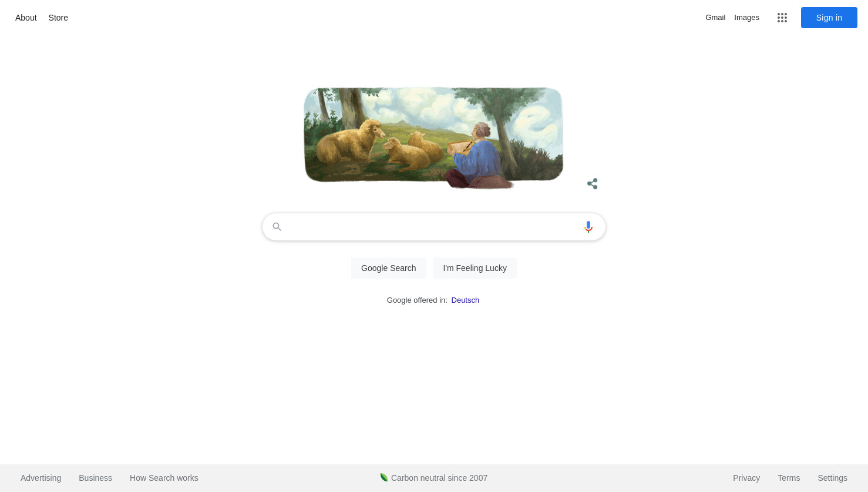Open the Google apps grid icon

pyautogui.click(x=782, y=18)
